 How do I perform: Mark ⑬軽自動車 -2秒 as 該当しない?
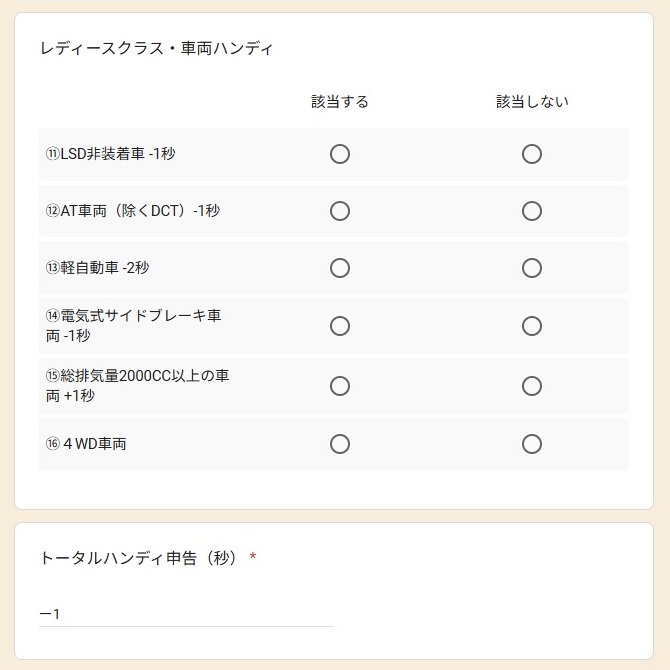tap(532, 268)
